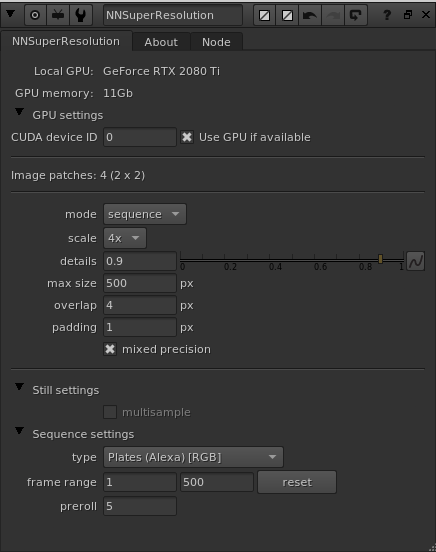Switch to the Node tab
Viewport: 436px width, 552px height.
click(216, 42)
